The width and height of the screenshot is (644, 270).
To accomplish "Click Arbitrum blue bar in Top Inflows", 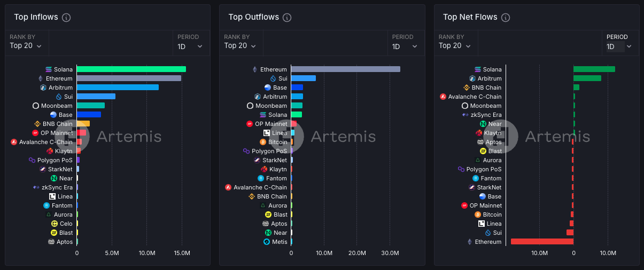I will pos(118,88).
